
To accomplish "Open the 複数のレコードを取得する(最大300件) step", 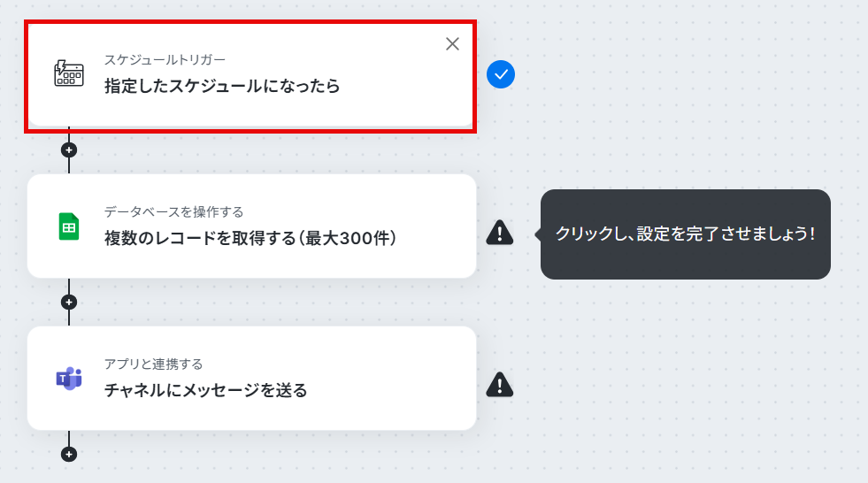I will 251,226.
